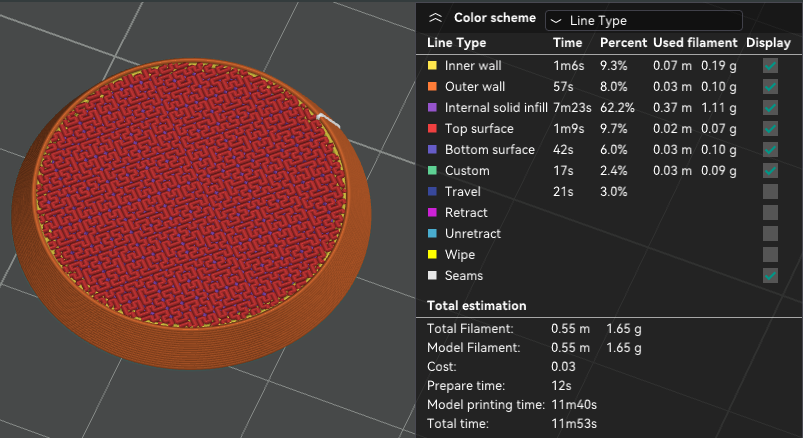Uncheck the Custom line type checkbox
Screen dimensions: 803x438
point(770,171)
